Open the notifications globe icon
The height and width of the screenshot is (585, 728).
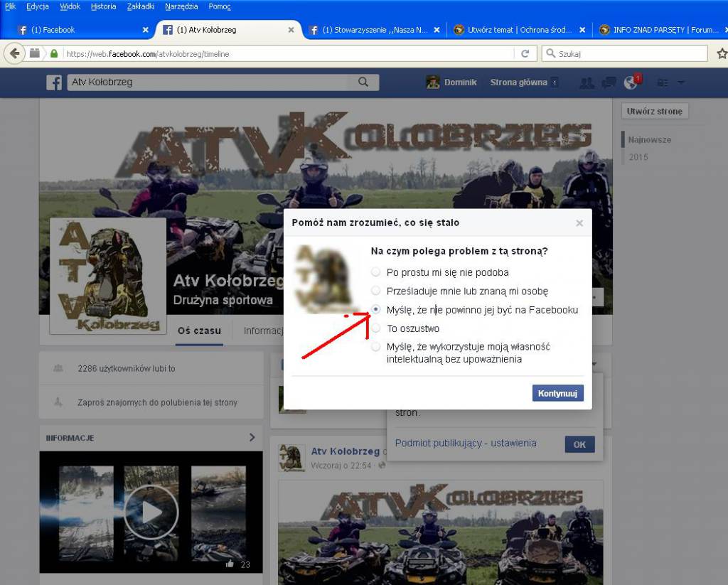(x=631, y=82)
